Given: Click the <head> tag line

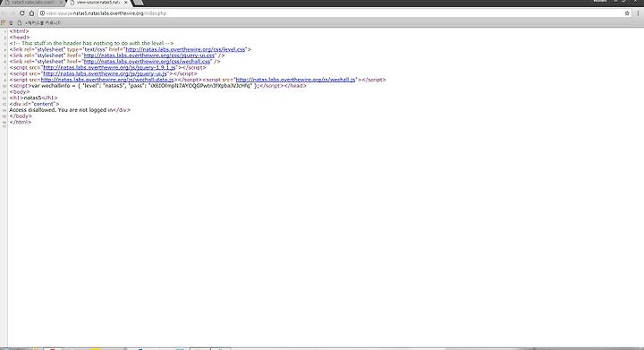Looking at the screenshot, I should [x=20, y=38].
